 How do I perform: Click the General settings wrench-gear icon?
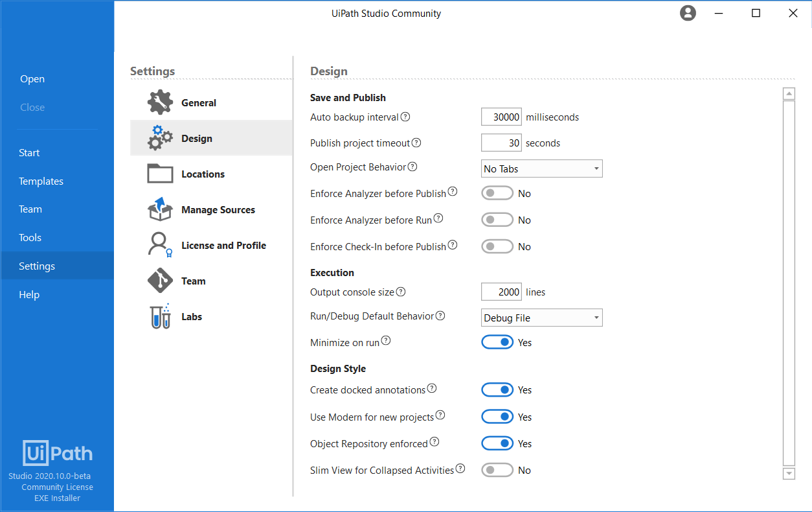pyautogui.click(x=160, y=102)
